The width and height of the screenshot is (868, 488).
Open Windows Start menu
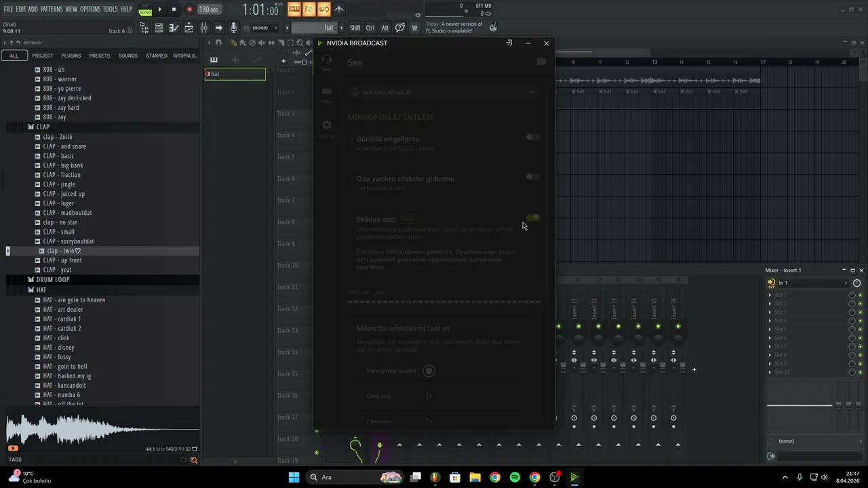tap(294, 477)
